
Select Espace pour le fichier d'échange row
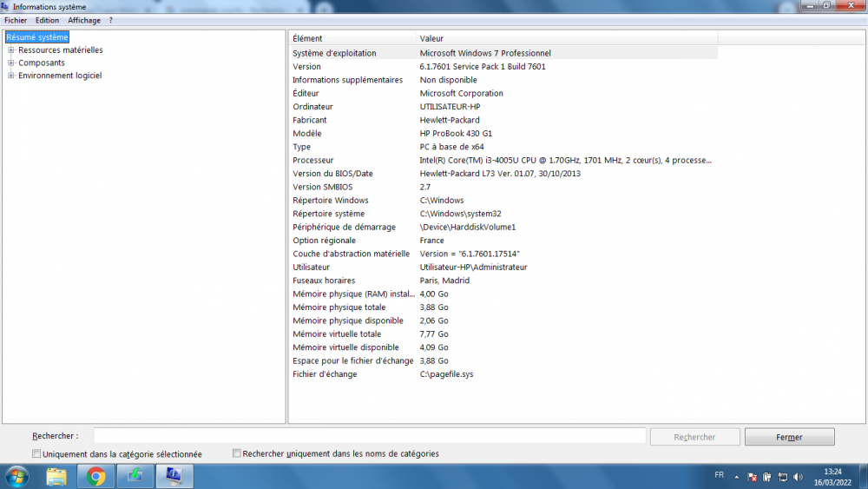click(x=503, y=360)
